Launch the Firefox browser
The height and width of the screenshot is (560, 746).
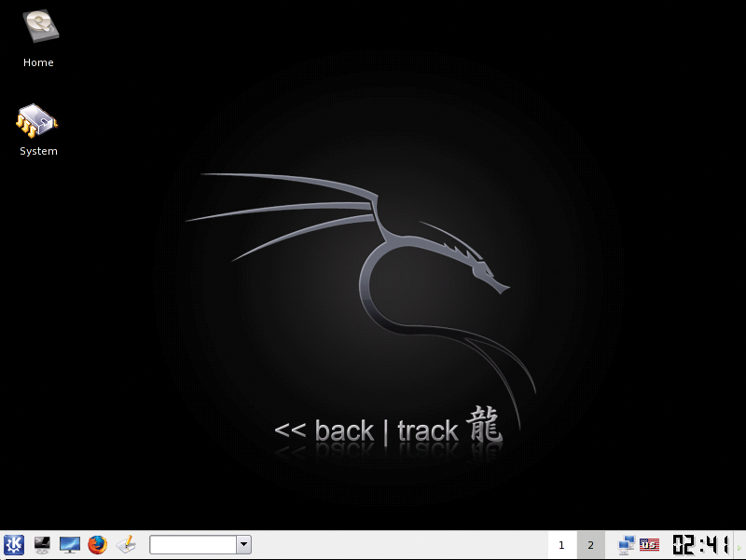(x=98, y=545)
